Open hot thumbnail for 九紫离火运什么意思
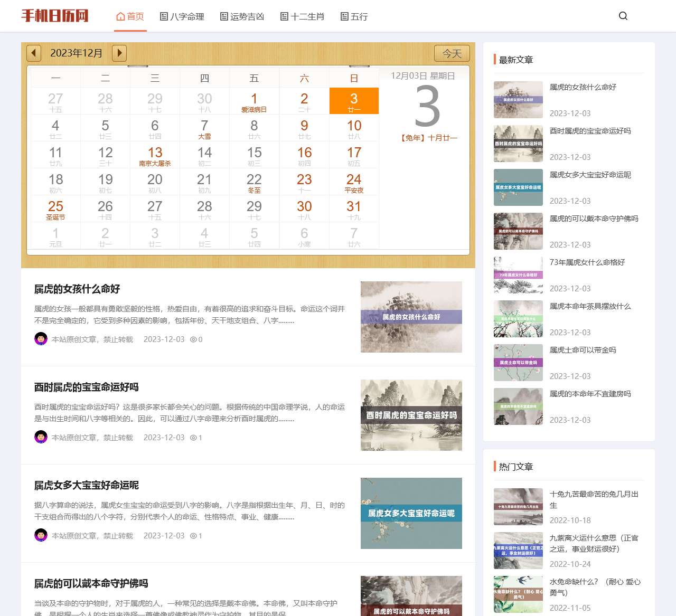 point(518,551)
